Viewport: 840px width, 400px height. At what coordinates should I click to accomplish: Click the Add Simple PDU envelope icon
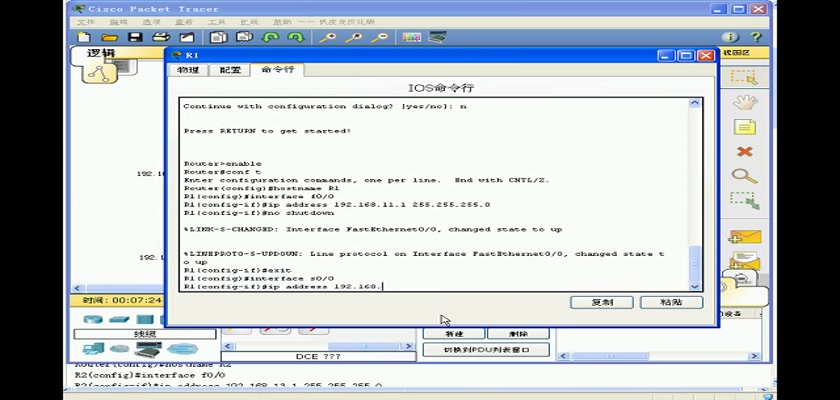744,237
